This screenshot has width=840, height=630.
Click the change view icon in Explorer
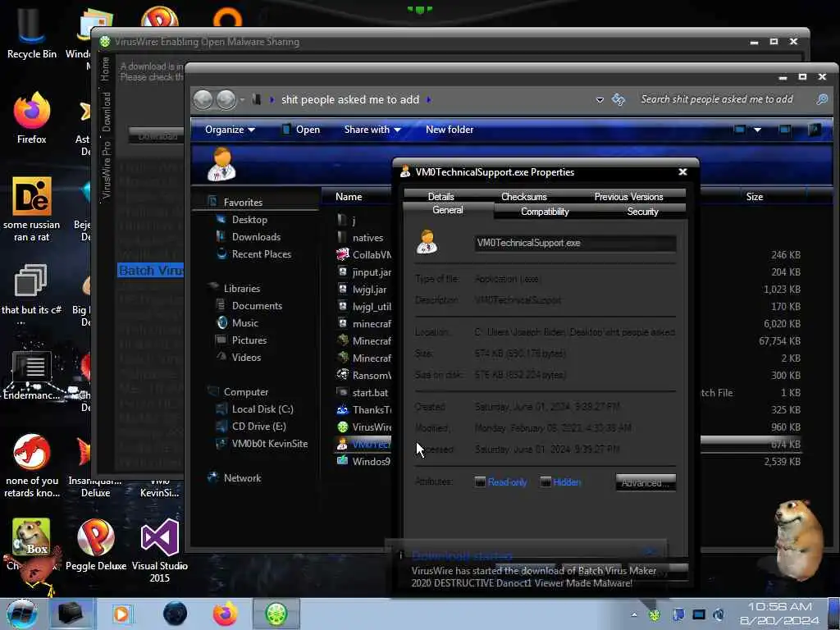[739, 130]
